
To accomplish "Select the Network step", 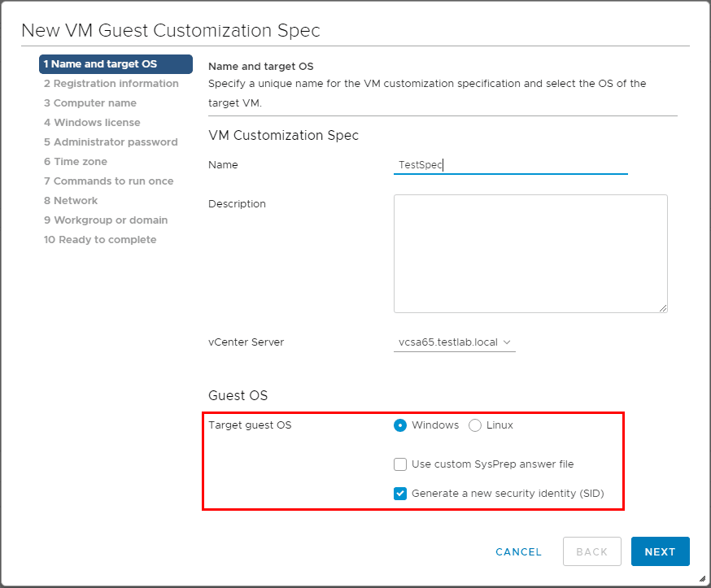I will click(x=71, y=201).
